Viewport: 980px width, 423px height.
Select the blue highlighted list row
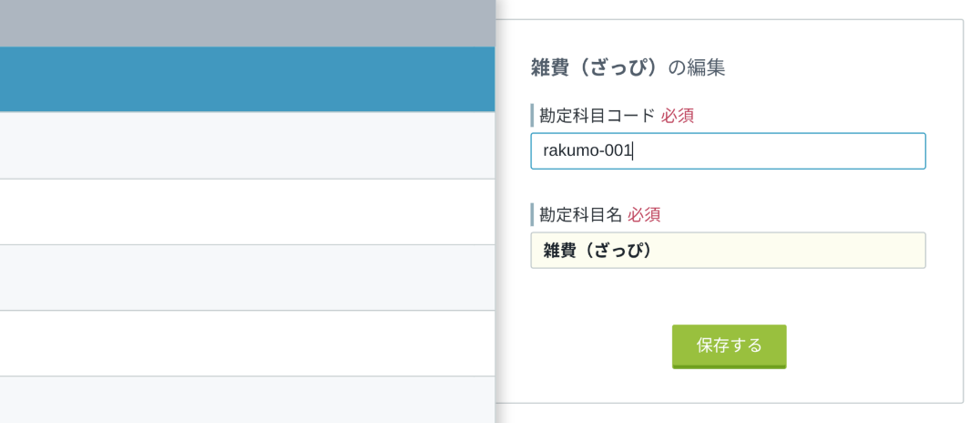(x=248, y=78)
